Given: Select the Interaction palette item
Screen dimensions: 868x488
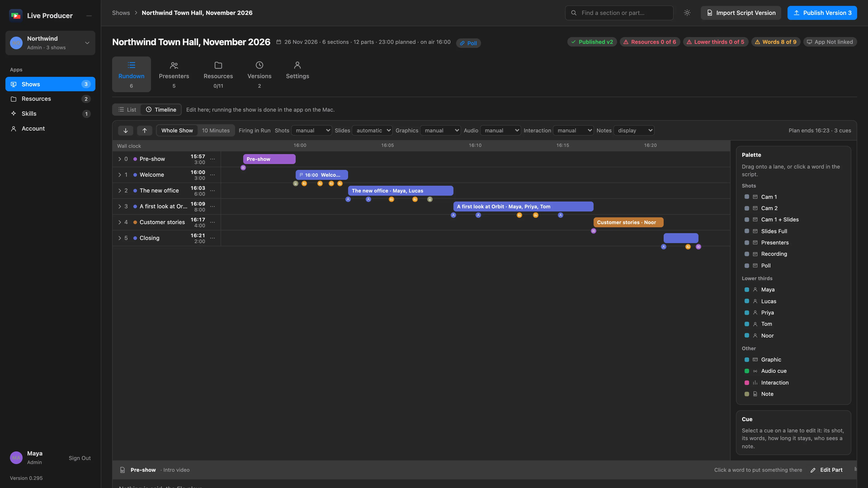Looking at the screenshot, I should pyautogui.click(x=793, y=382).
